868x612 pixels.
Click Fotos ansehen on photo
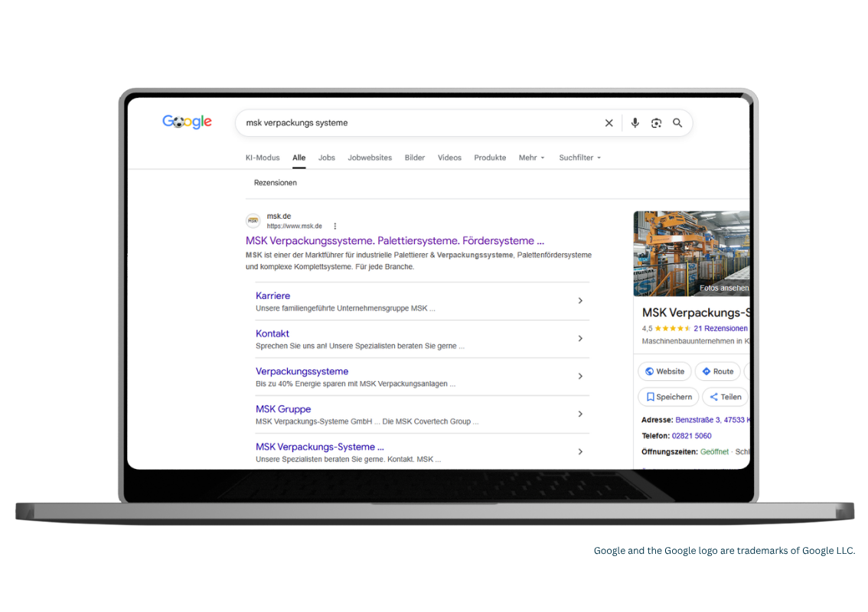pos(723,288)
